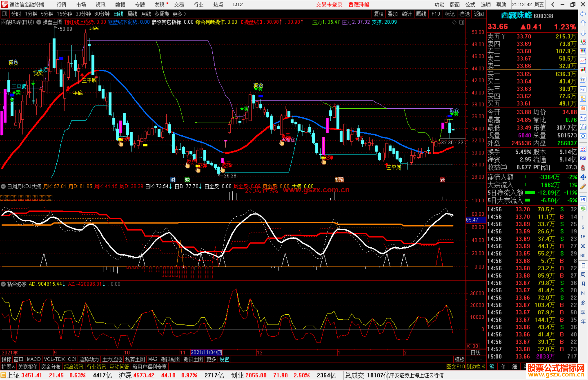
Task: Open the 资讯 menu
Action: click(100, 5)
